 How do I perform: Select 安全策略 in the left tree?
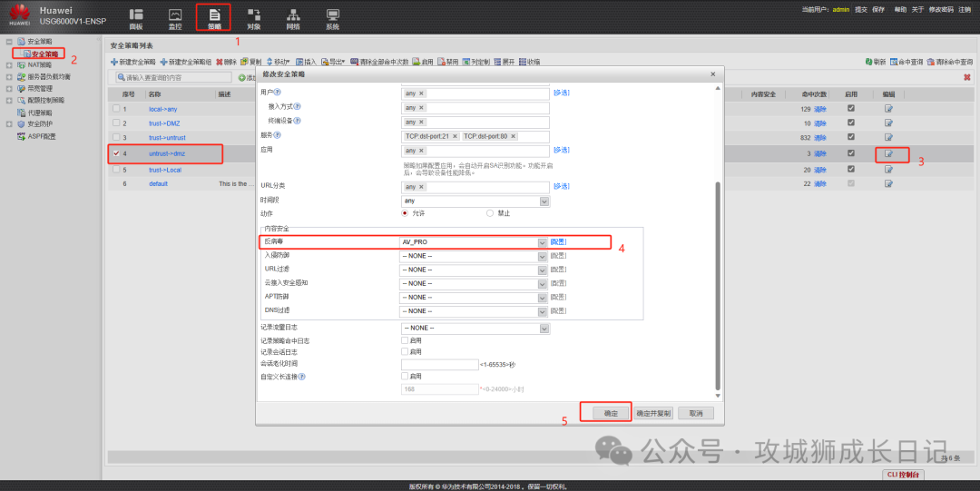44,54
